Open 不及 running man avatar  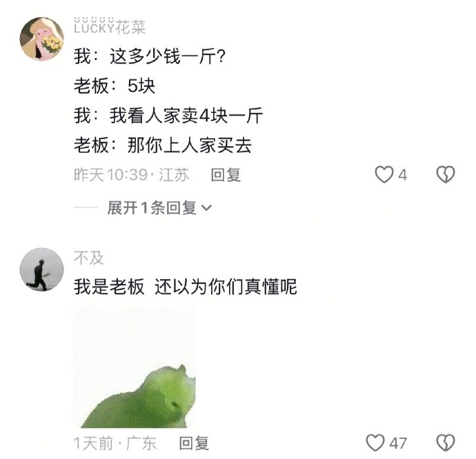pos(41,269)
